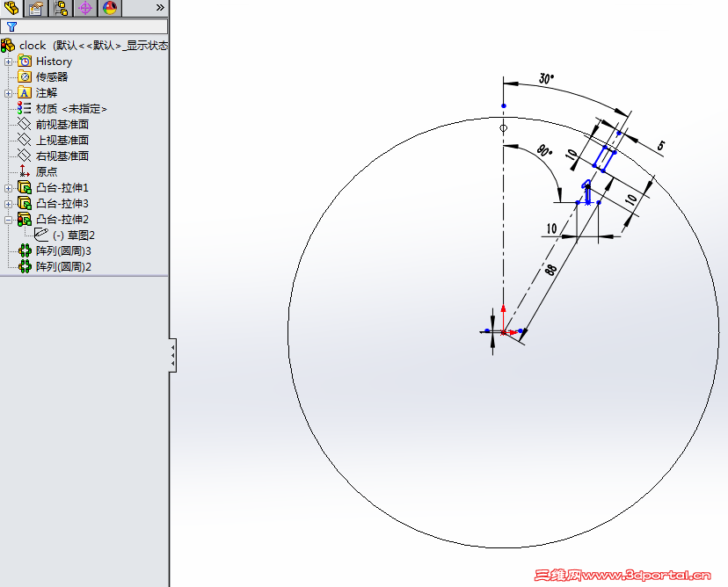Viewport: 728px width, 587px height.
Task: Select the 阵列(圆周)2 pattern icon
Action: (25, 266)
